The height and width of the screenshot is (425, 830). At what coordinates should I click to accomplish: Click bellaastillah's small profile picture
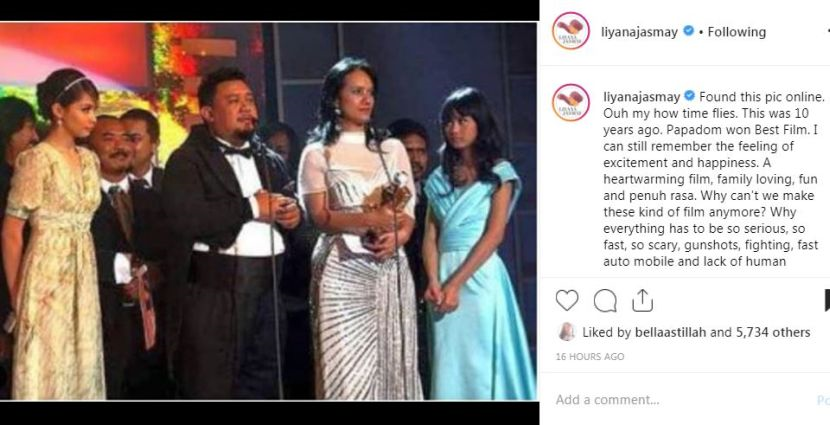click(566, 332)
